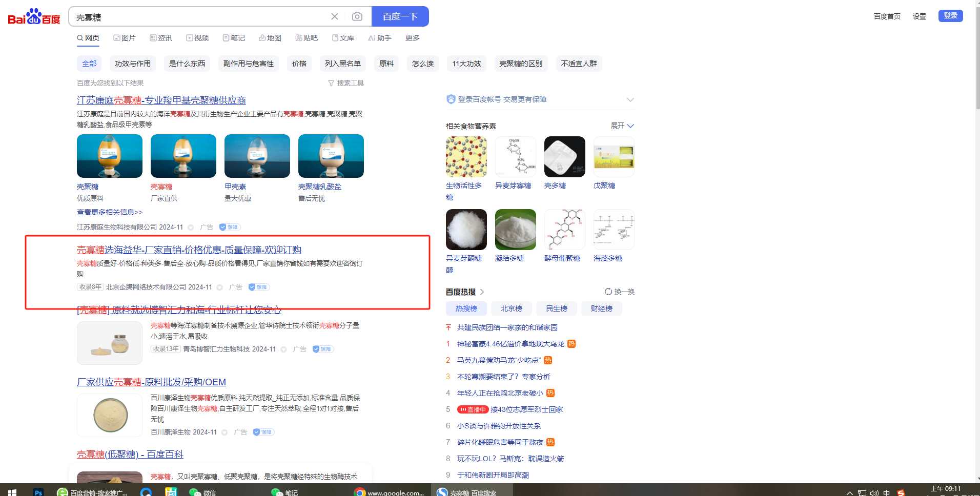980x496 pixels.
Task: Switch to the 图片 tab
Action: pos(125,38)
